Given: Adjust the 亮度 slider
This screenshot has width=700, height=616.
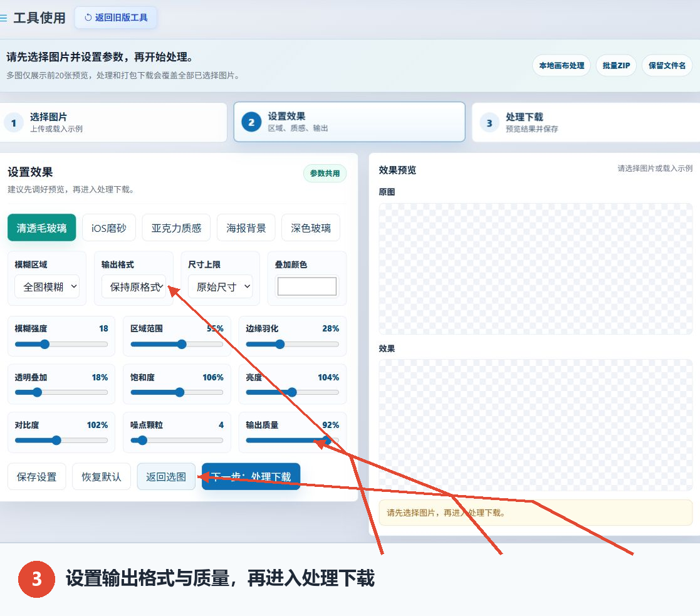Looking at the screenshot, I should 293,392.
